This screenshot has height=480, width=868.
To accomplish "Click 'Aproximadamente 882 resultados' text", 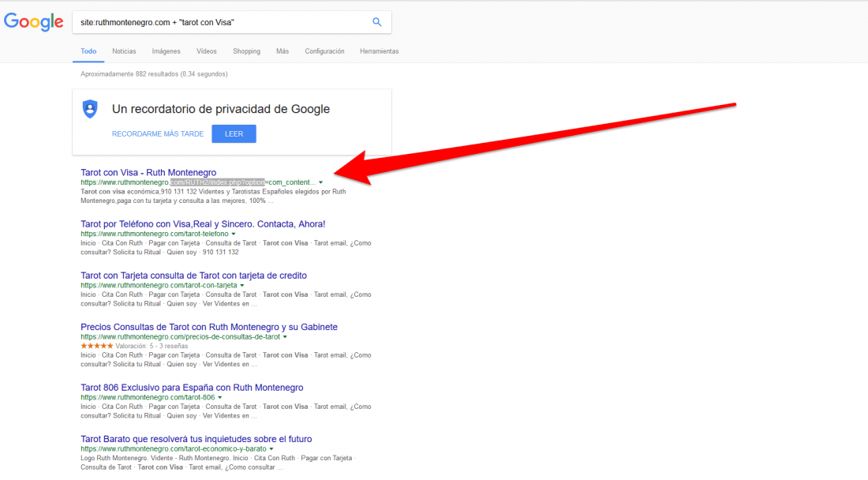I will coord(154,73).
